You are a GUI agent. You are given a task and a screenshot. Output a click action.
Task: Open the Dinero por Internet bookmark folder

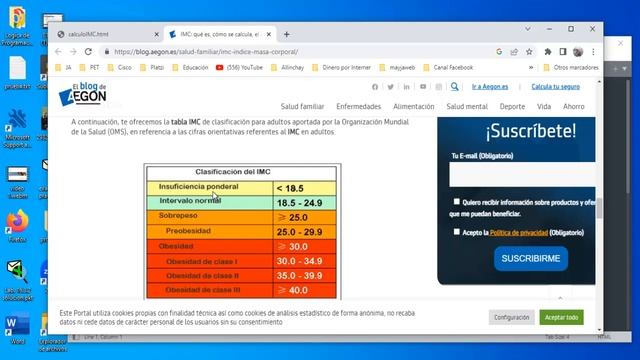341,67
